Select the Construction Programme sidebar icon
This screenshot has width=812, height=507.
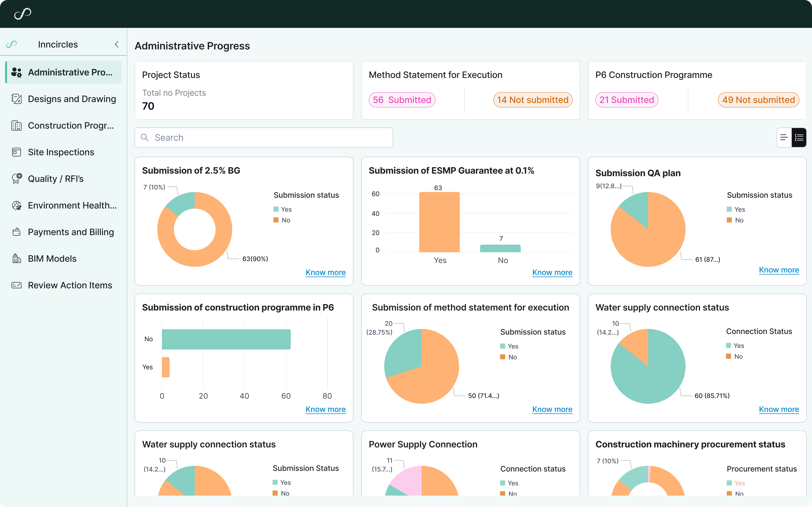pos(16,125)
